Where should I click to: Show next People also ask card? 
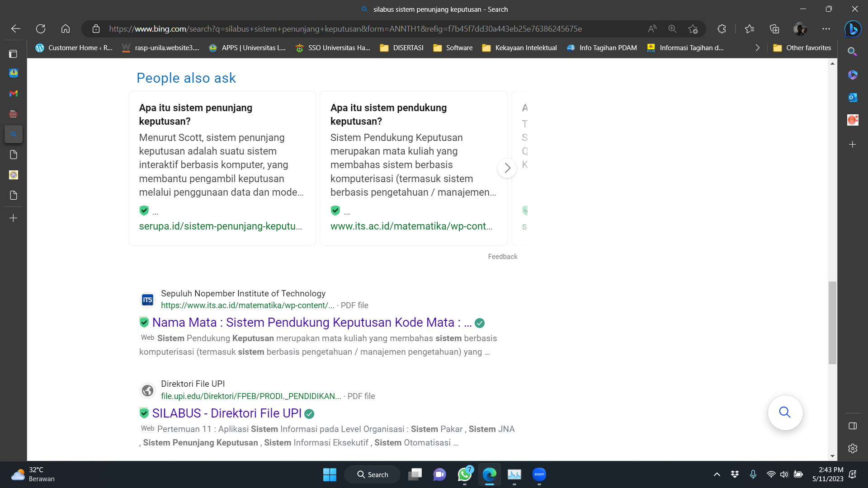click(507, 168)
